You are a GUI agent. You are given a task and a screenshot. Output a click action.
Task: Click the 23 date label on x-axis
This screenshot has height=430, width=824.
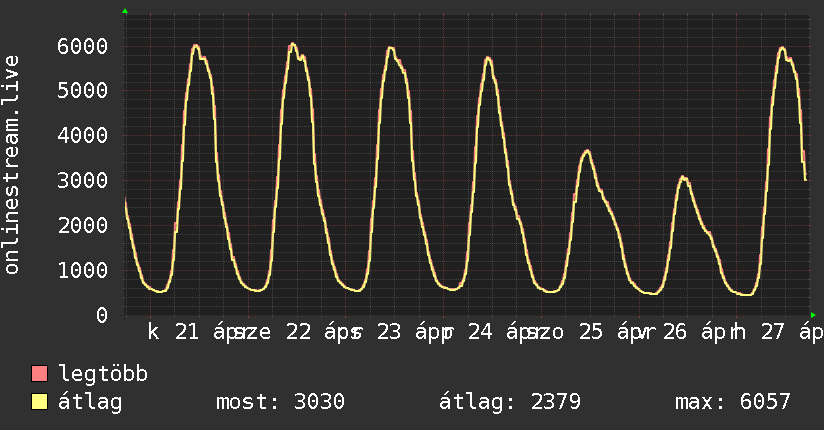pos(389,332)
